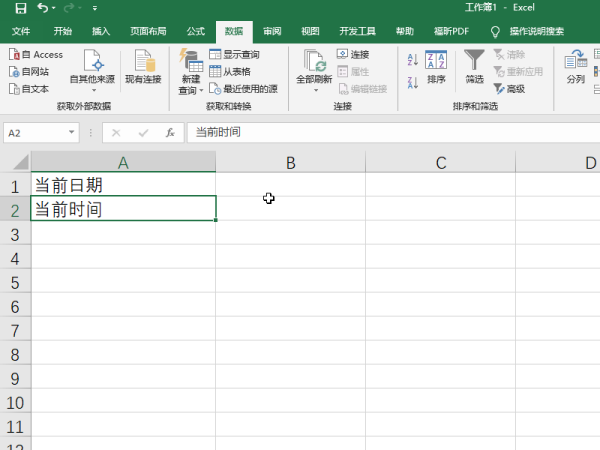Open the 页面布局 ribbon tab

(148, 31)
